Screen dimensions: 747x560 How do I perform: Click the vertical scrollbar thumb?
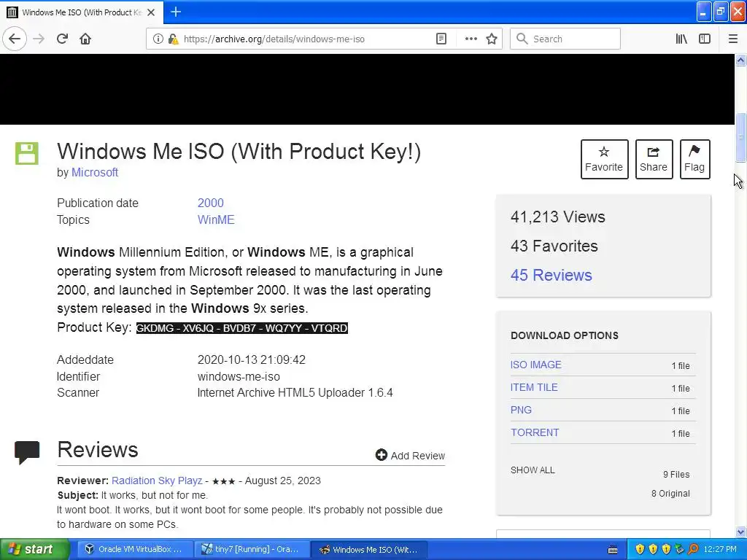pyautogui.click(x=740, y=137)
